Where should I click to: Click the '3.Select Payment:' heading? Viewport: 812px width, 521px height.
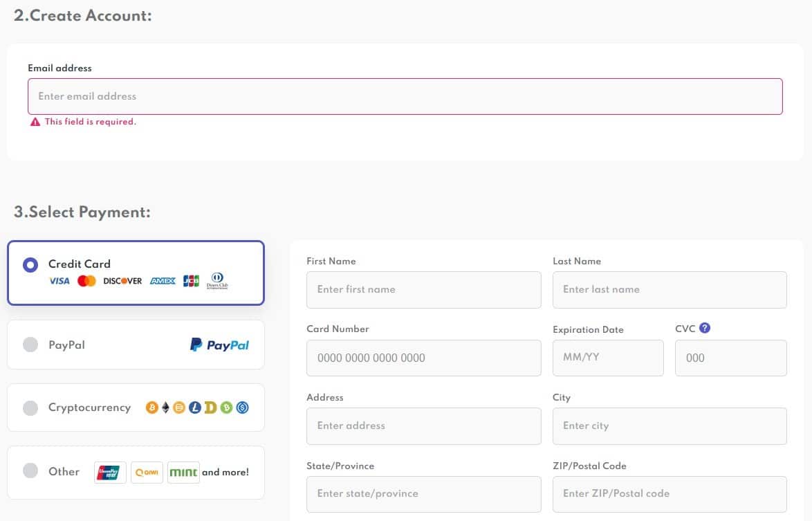pyautogui.click(x=82, y=212)
